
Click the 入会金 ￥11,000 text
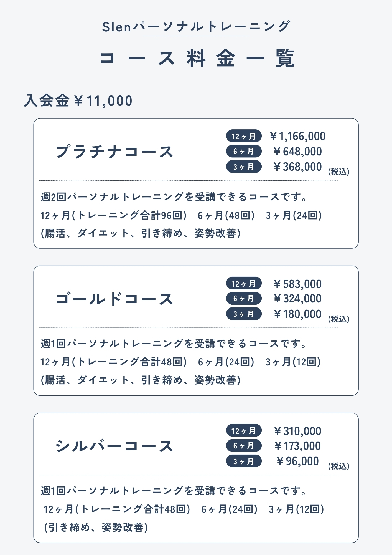pyautogui.click(x=78, y=101)
